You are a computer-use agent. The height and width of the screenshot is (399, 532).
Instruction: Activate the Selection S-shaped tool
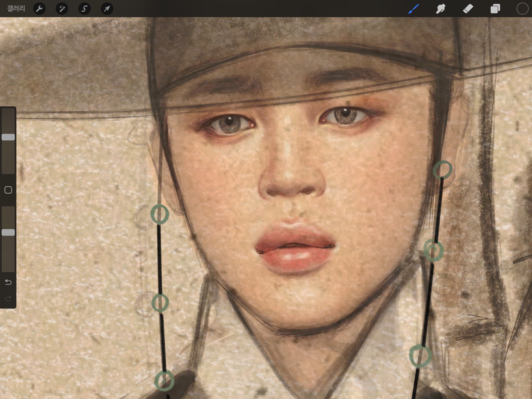coord(84,9)
